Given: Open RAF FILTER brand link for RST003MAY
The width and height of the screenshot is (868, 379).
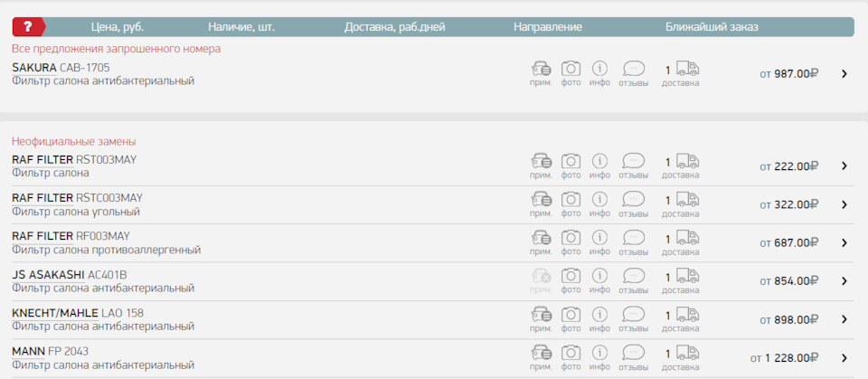Looking at the screenshot, I should pos(42,159).
